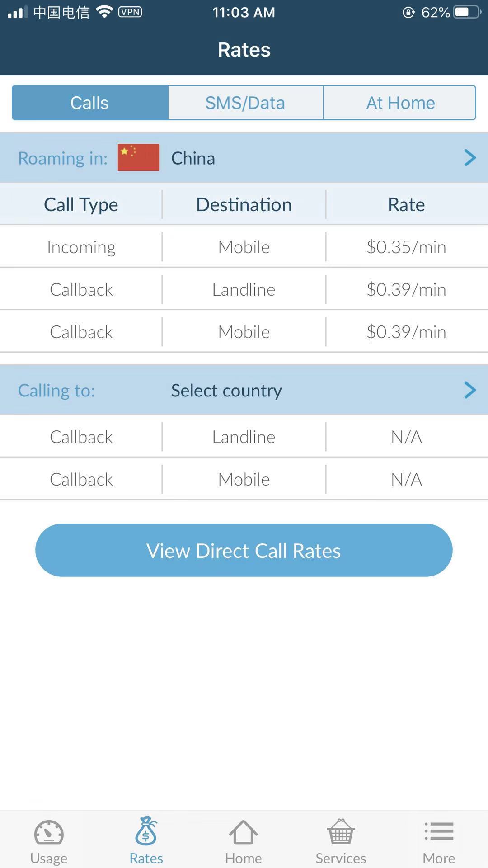Tap the China roaming country name

point(193,159)
